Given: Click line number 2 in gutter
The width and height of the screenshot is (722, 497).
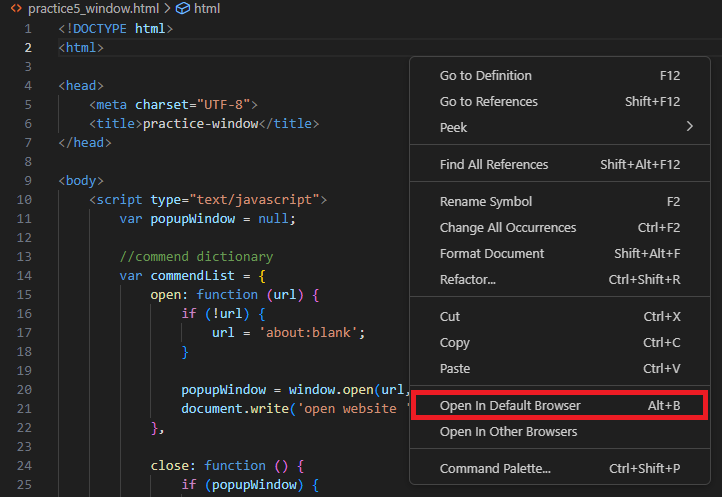Looking at the screenshot, I should (28, 47).
